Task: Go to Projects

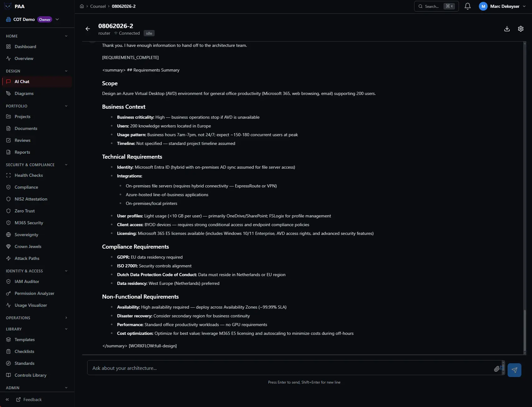Action: pyautogui.click(x=37, y=117)
